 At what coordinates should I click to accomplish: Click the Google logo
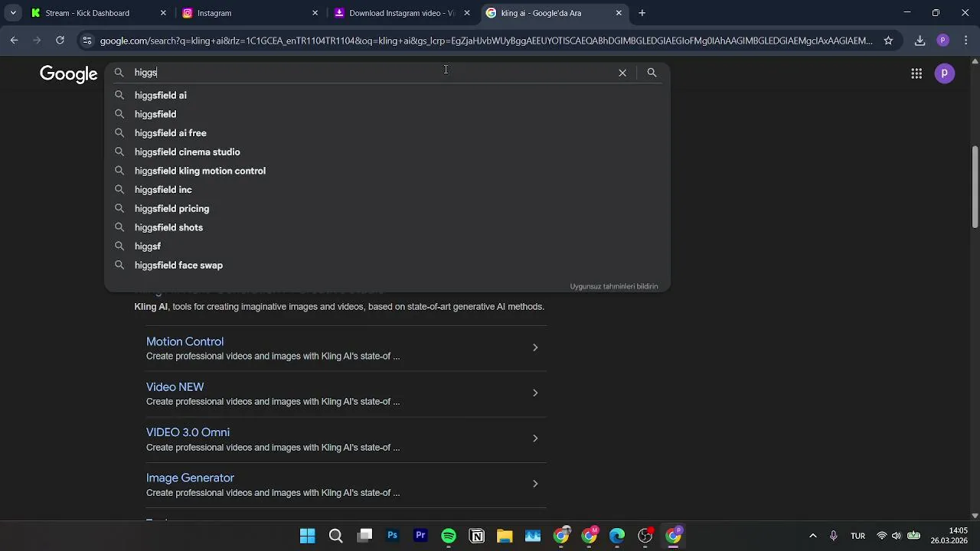(x=69, y=73)
